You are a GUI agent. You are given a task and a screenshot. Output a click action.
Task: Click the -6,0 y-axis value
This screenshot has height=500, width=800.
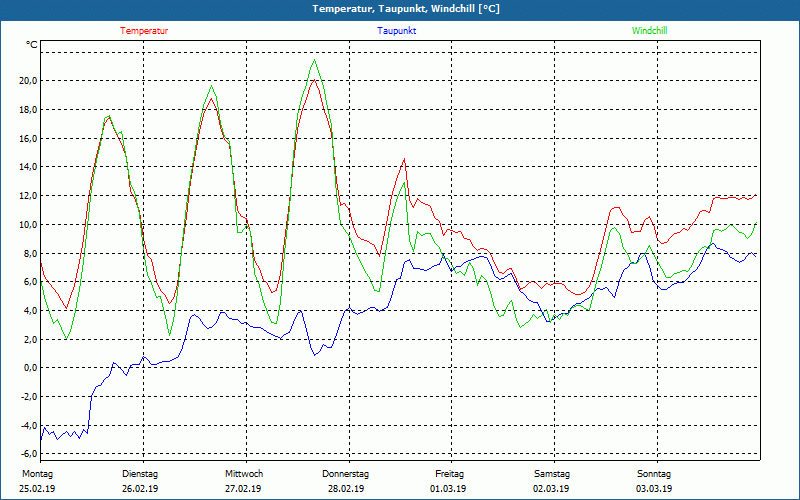28,454
